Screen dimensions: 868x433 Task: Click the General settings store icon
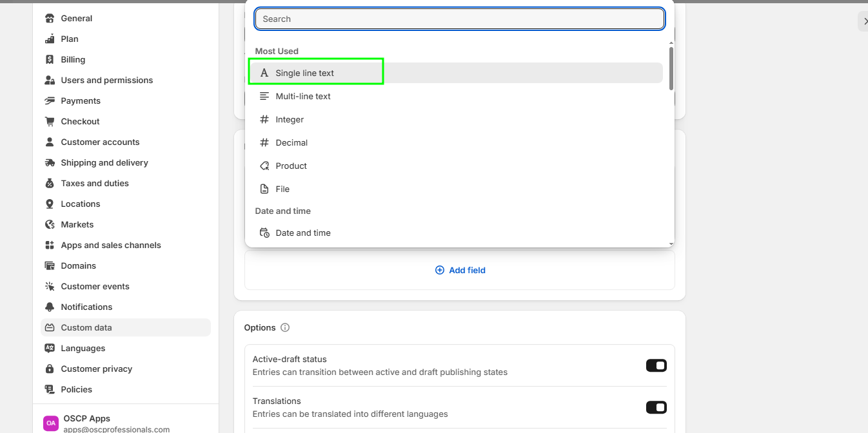click(50, 19)
